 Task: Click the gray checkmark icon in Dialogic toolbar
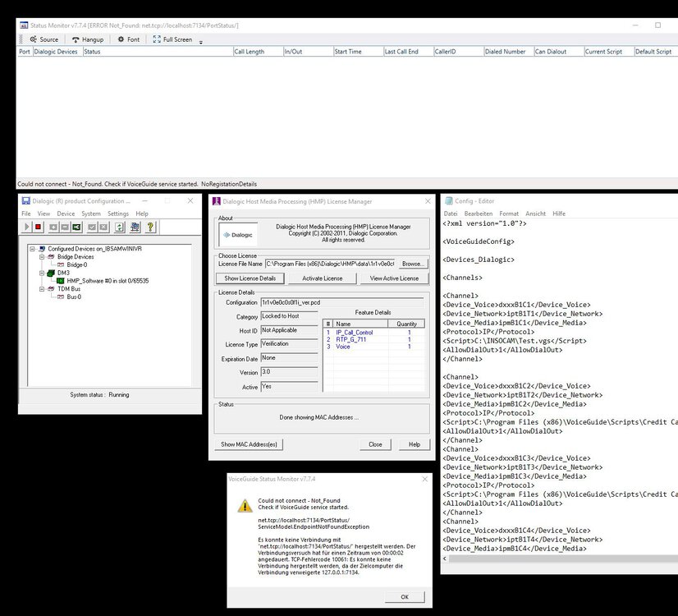click(x=92, y=227)
